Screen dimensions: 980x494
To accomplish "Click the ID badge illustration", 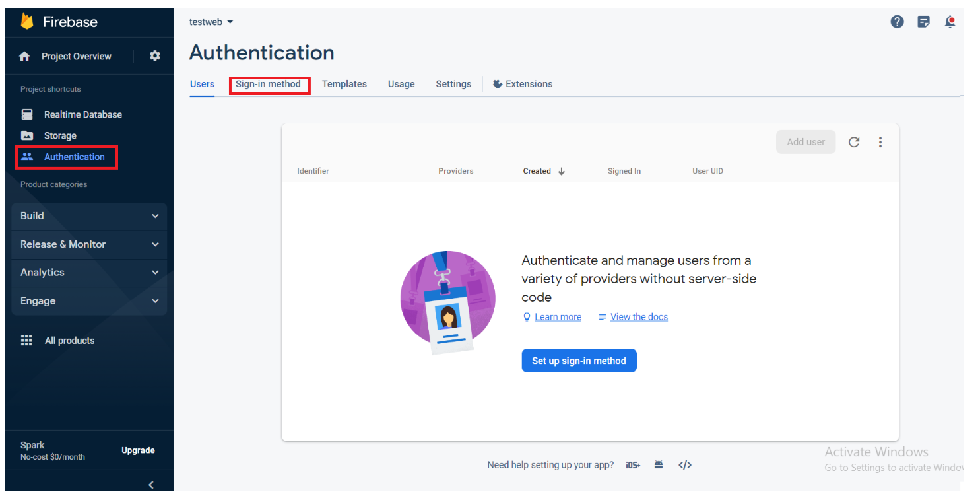I will click(448, 302).
